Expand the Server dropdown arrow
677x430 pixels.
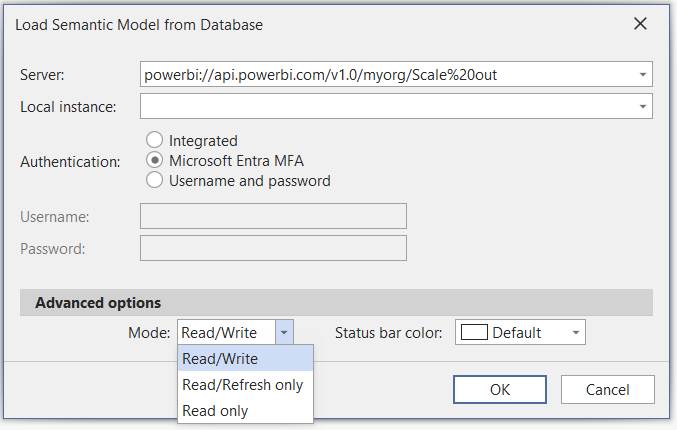[640, 74]
